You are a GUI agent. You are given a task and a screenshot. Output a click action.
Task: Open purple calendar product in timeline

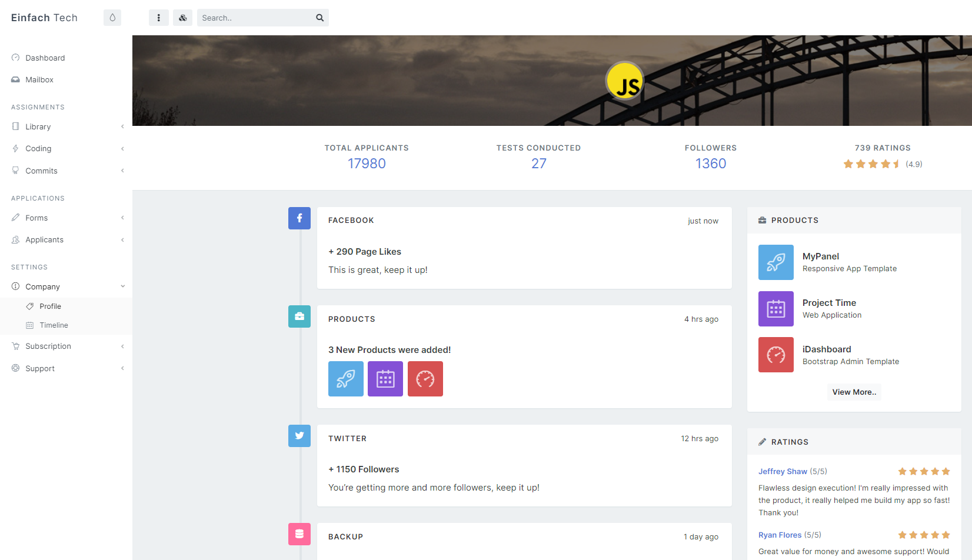pos(385,379)
